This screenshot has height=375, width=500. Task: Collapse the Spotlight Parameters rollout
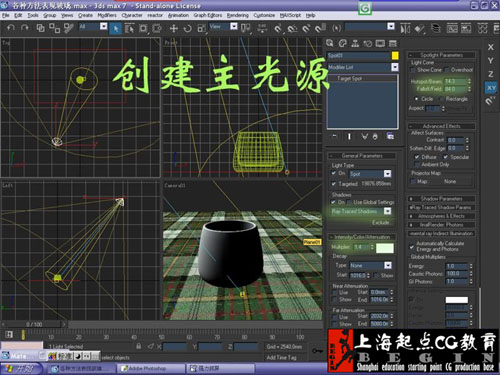(x=441, y=55)
